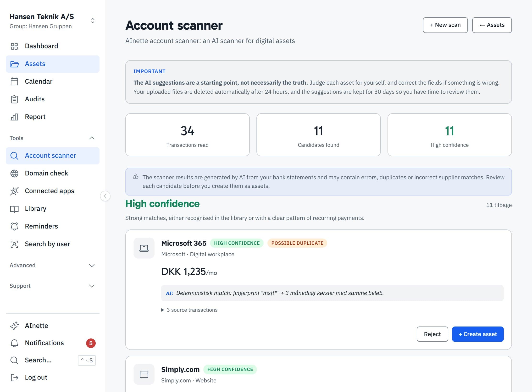Click the Transactions read stat card
The height and width of the screenshot is (392, 532).
pyautogui.click(x=187, y=135)
